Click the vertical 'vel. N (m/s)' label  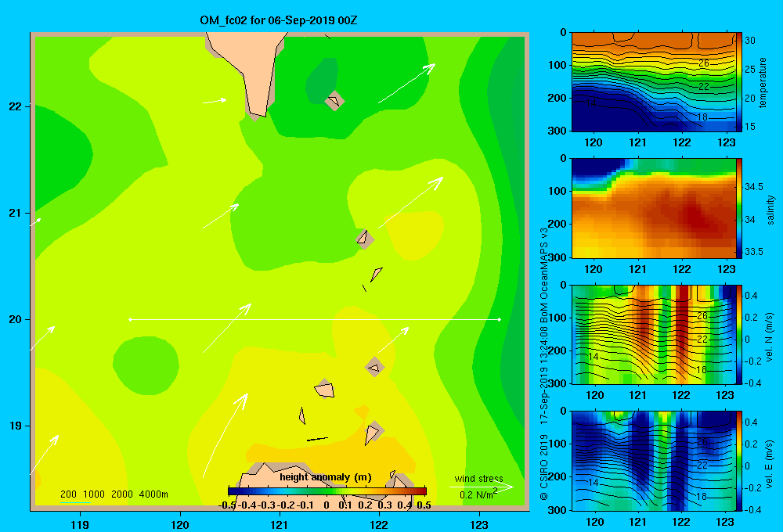(770, 337)
